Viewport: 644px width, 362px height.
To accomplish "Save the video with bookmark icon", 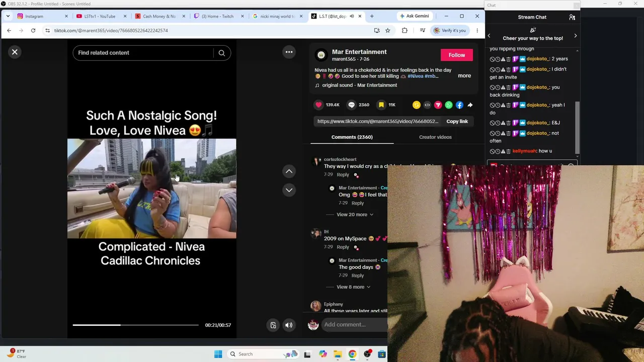I will 381,105.
